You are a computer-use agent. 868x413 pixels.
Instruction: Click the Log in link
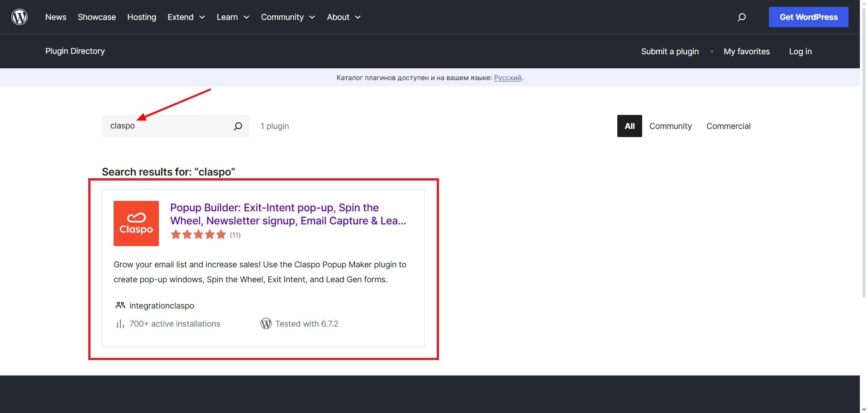point(800,52)
